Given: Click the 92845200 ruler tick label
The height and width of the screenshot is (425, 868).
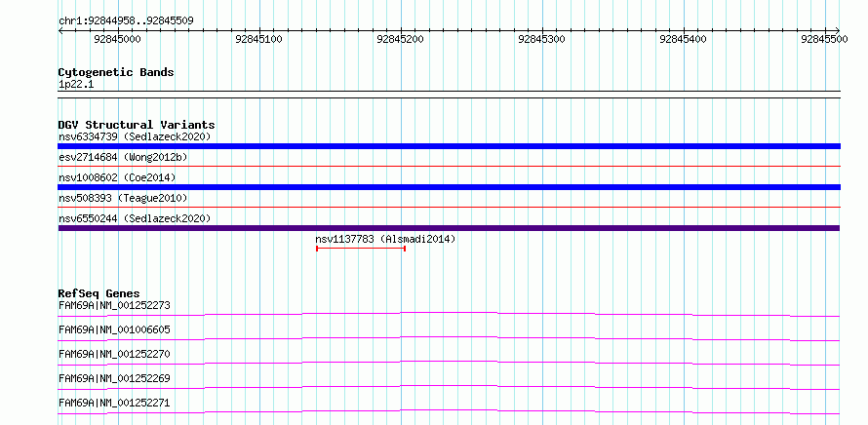Looking at the screenshot, I should (x=400, y=39).
